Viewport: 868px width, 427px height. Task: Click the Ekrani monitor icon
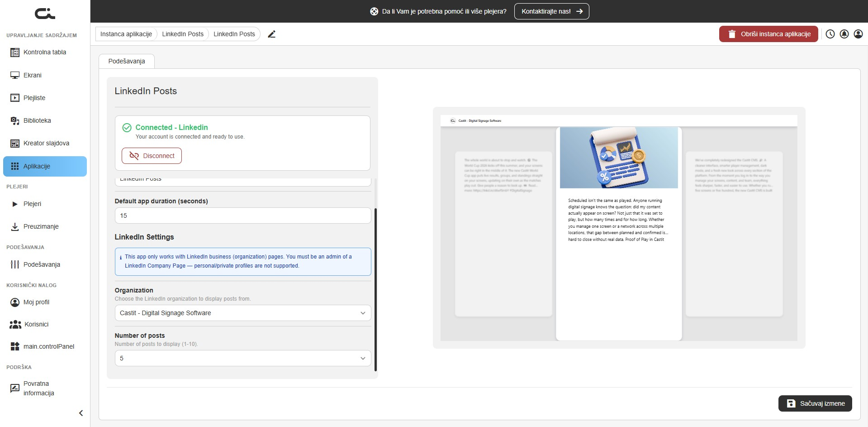coord(15,75)
